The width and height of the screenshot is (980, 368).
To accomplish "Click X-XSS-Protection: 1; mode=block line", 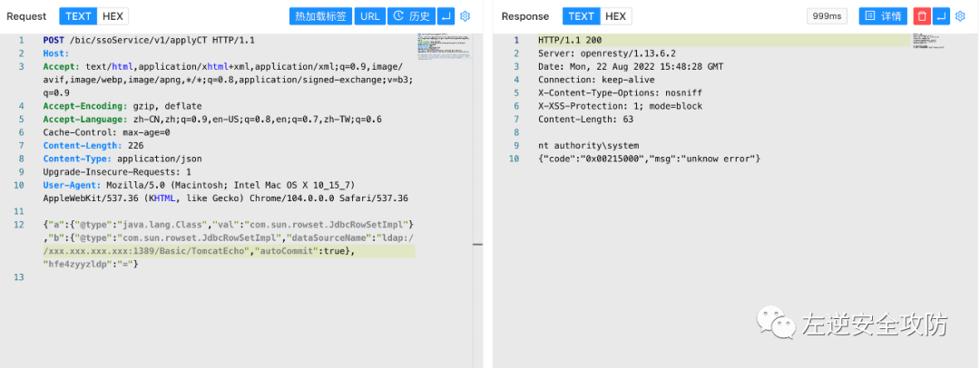I will click(620, 106).
